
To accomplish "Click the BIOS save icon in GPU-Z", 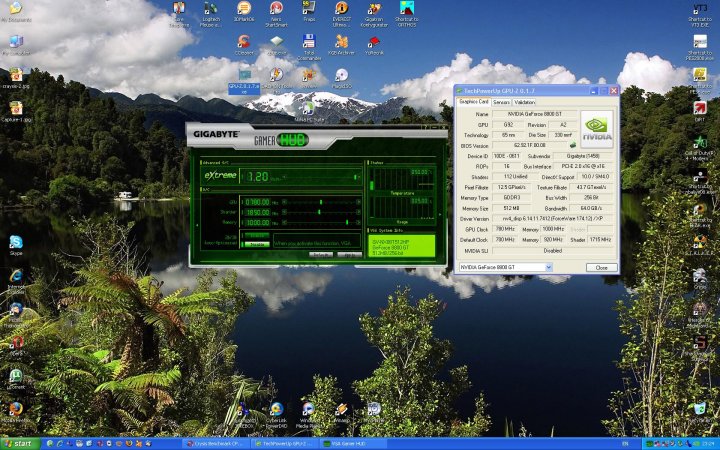I will [x=573, y=145].
